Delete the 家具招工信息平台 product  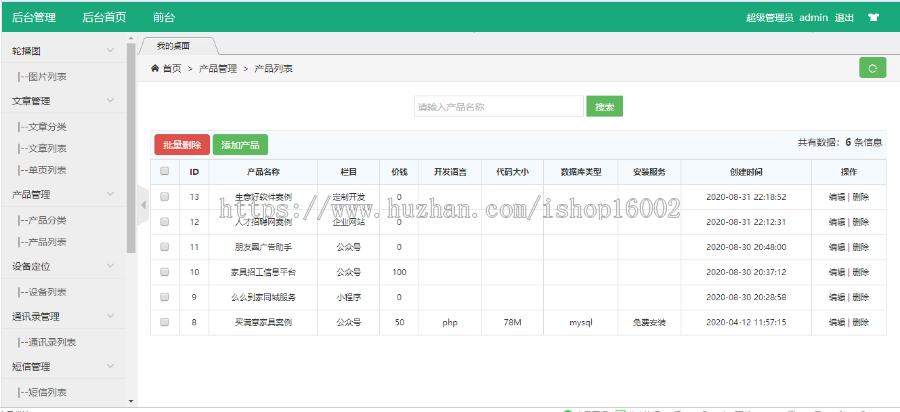tap(860, 272)
